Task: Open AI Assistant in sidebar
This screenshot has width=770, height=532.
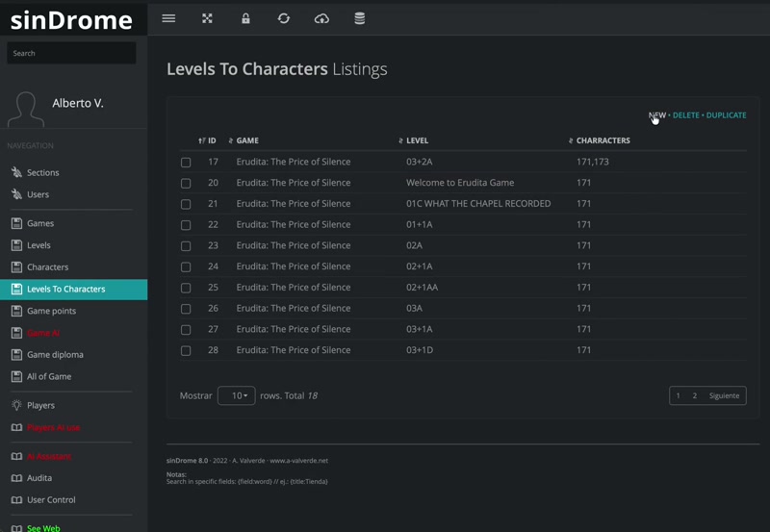Action: click(x=49, y=456)
